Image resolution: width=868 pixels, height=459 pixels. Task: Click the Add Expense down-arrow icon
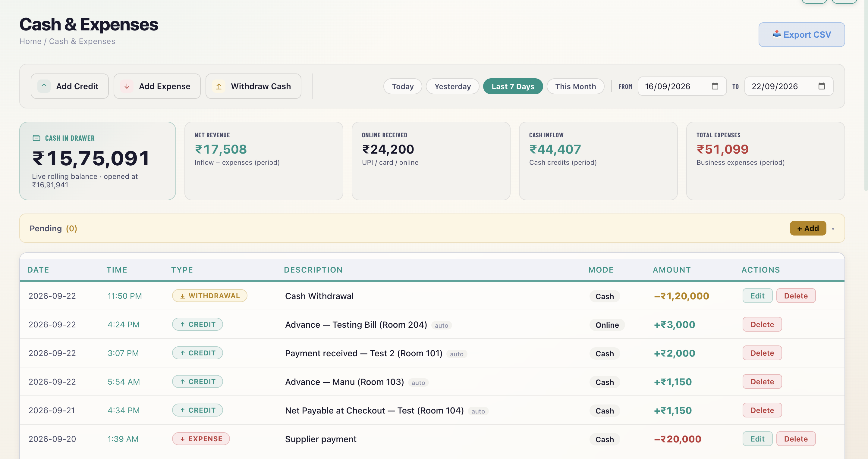click(x=127, y=86)
